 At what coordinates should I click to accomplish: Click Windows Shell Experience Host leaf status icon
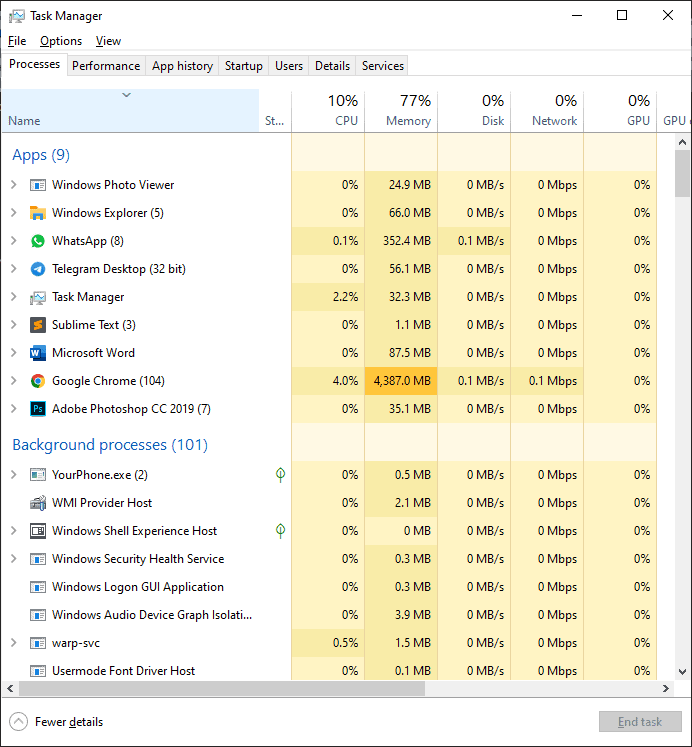[281, 531]
